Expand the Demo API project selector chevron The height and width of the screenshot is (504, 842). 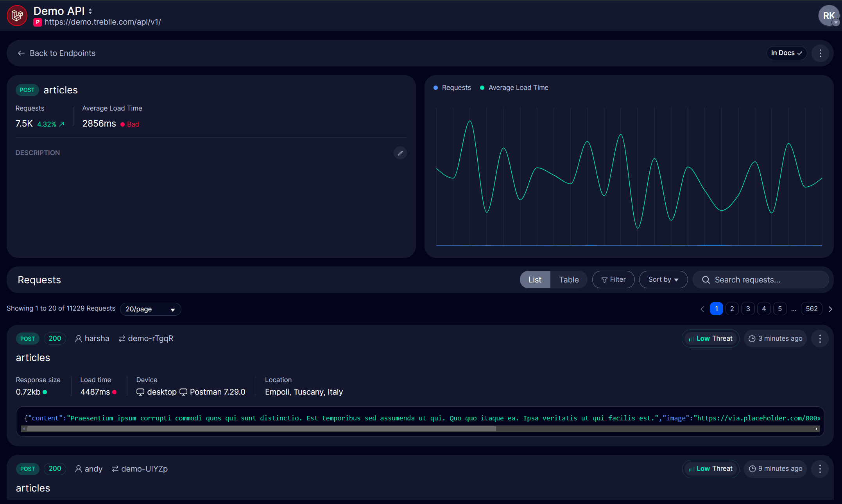[90, 11]
